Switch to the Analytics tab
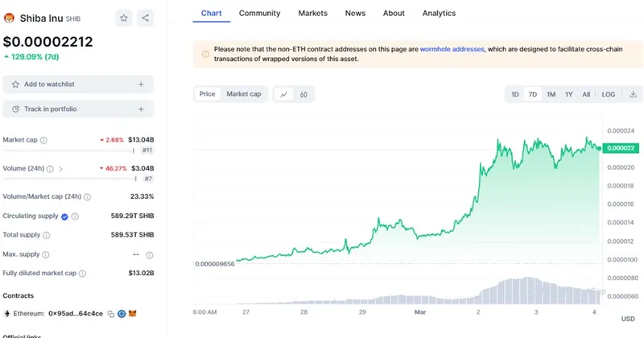This screenshot has height=338, width=644. tap(438, 13)
